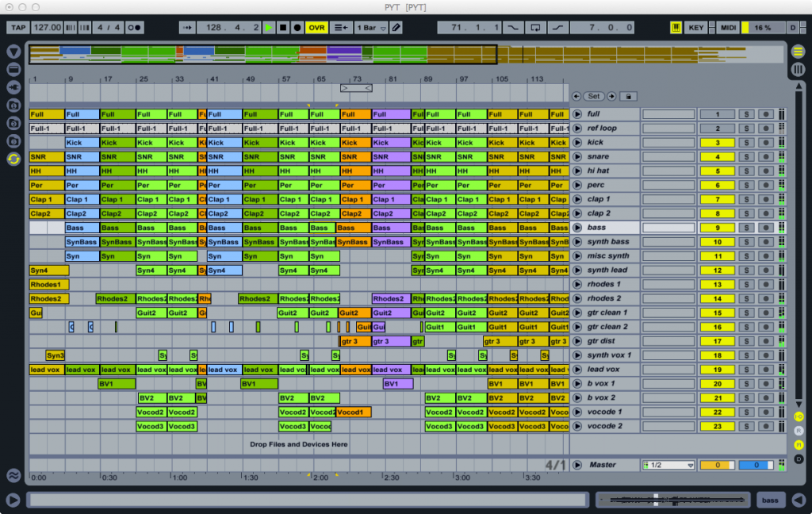
Task: Toggle the Punch-In switch icon
Action: [x=513, y=28]
